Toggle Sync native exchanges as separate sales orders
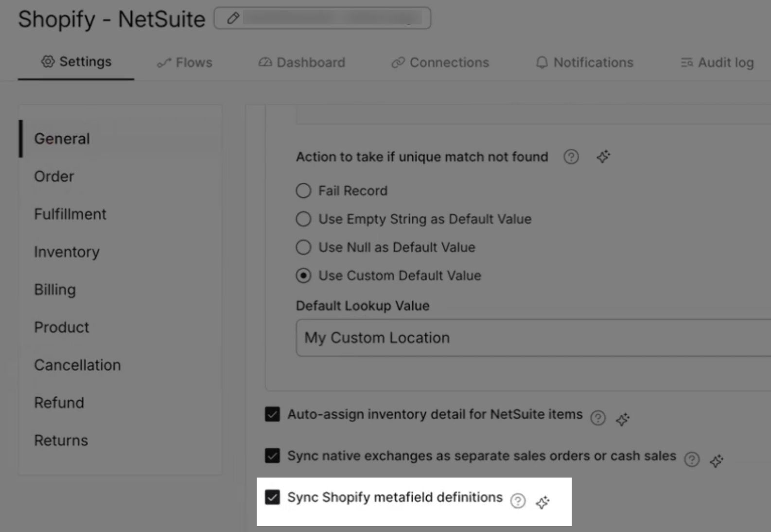The width and height of the screenshot is (771, 532). coord(272,456)
